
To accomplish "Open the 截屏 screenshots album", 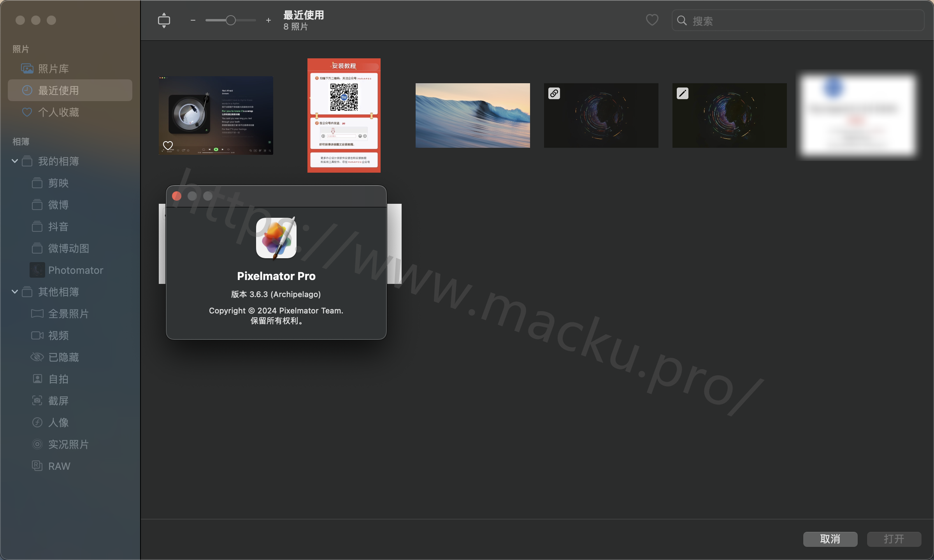I will (70, 401).
